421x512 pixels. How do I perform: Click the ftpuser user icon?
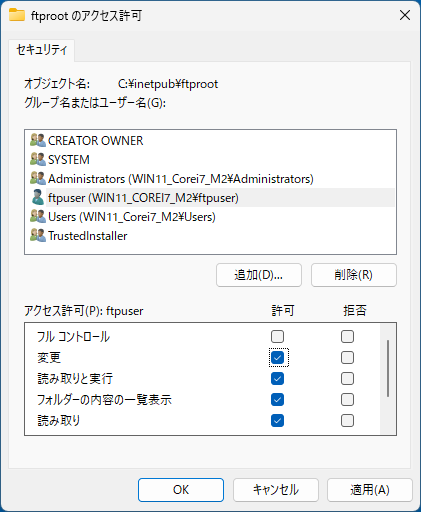point(38,197)
